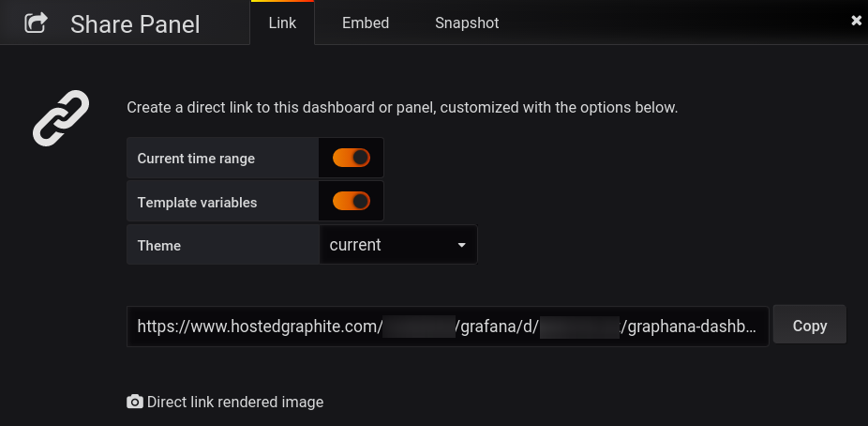Click the camera icon beside rendered image link
The height and width of the screenshot is (426, 868).
(135, 402)
